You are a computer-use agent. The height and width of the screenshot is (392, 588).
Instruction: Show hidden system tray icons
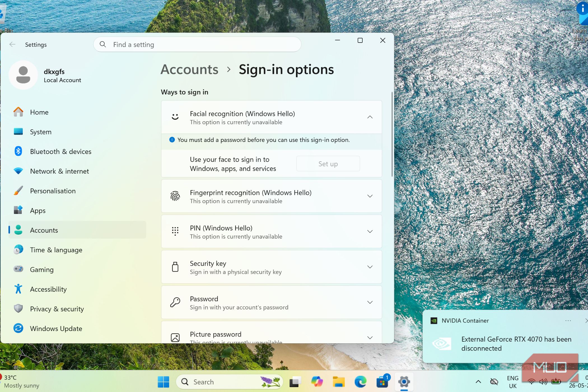point(478,382)
